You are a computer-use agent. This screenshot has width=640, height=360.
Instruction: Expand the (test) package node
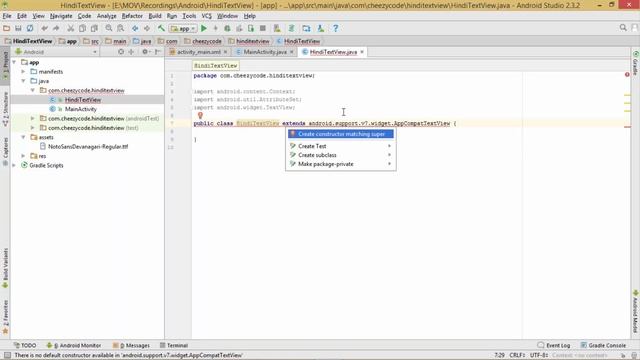coord(33,128)
